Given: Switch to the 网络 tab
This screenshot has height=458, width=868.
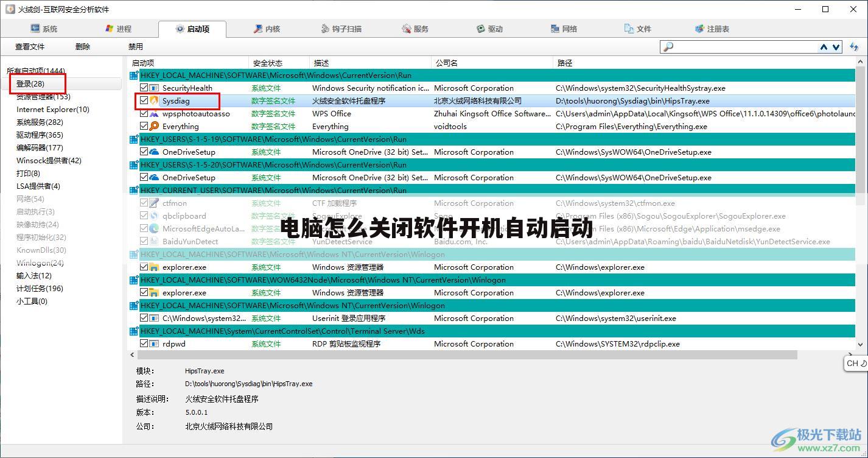Looking at the screenshot, I should point(564,29).
